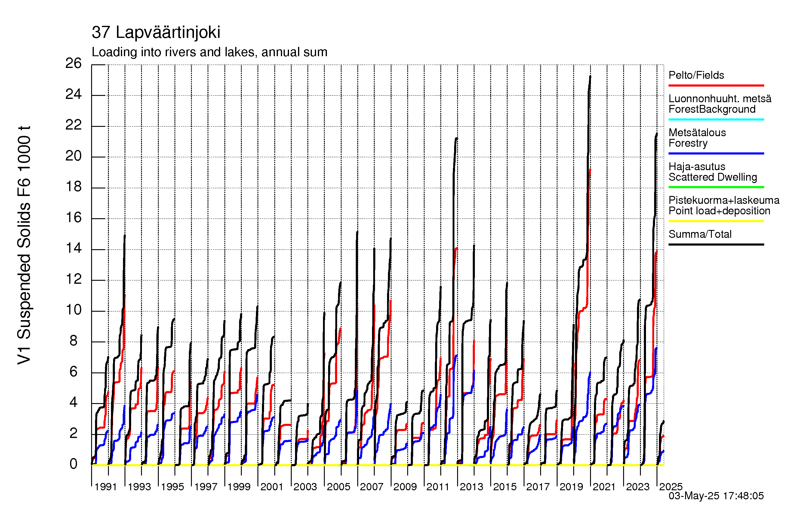Click the x-axis year label 2011

point(438,487)
